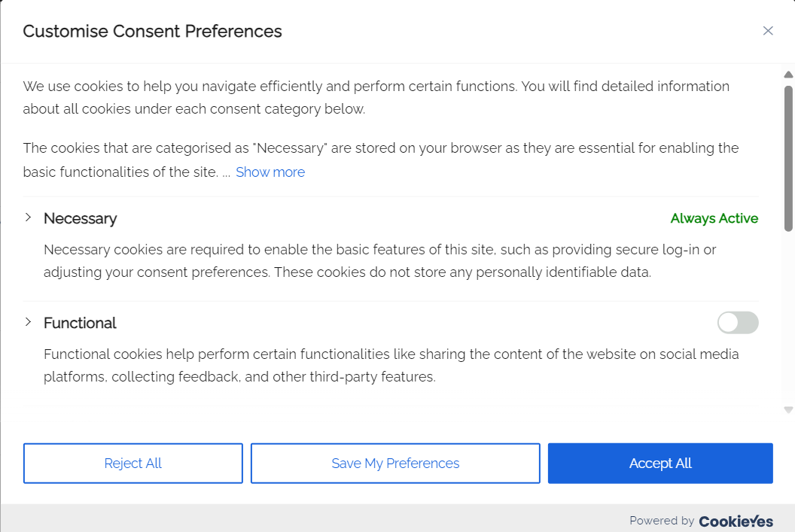
Task: Click the "Powered by" text
Action: point(662,521)
